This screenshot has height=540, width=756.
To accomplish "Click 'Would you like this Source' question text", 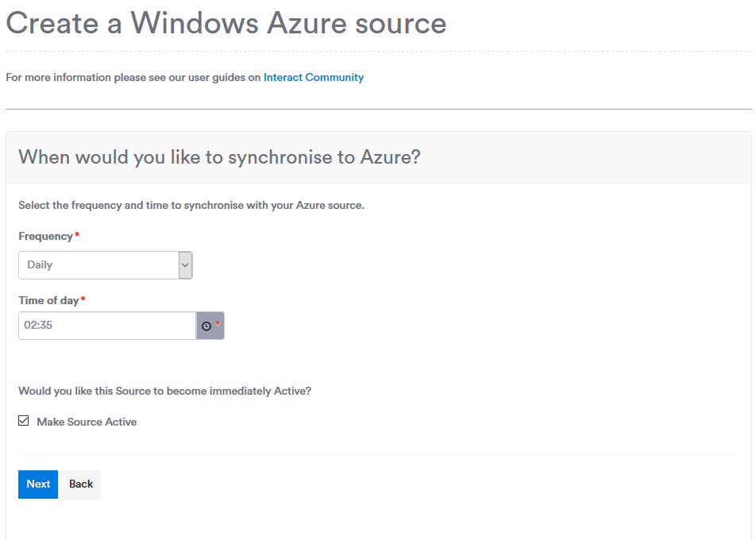I will pos(165,391).
